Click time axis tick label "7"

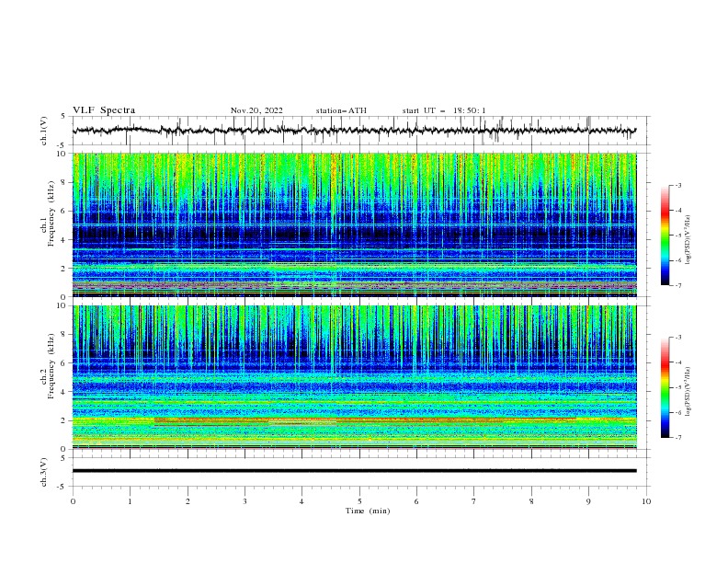click(474, 501)
